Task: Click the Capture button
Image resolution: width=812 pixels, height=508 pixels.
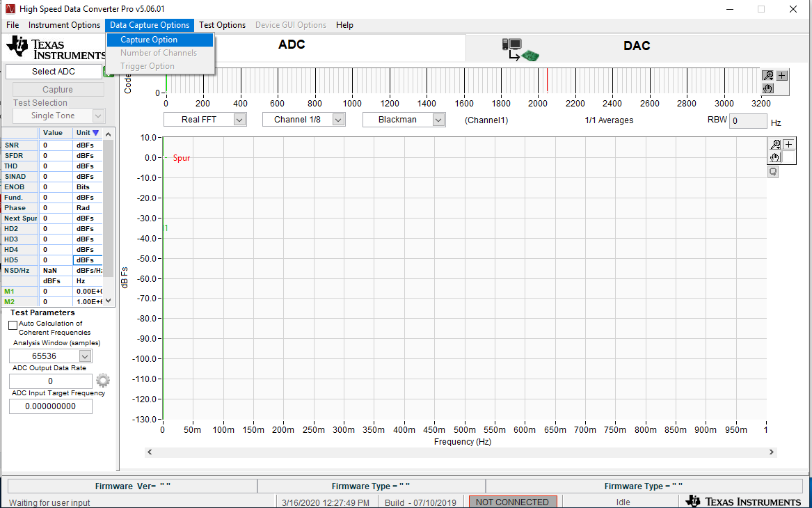Action: [58, 90]
